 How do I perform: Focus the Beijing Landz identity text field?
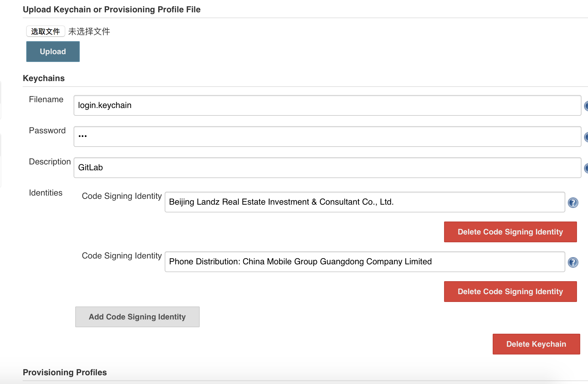coord(365,202)
